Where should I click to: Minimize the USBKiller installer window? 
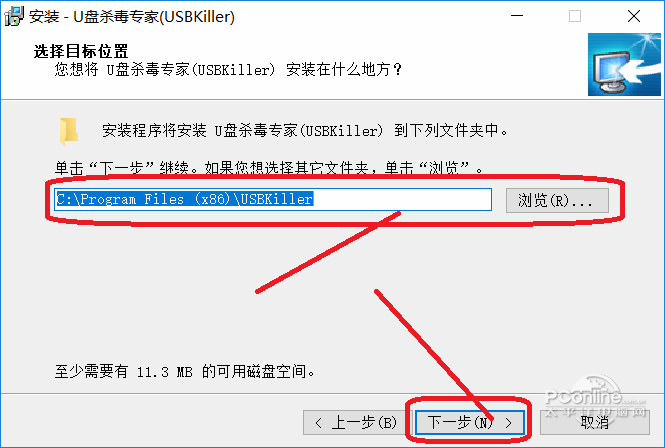pos(517,16)
